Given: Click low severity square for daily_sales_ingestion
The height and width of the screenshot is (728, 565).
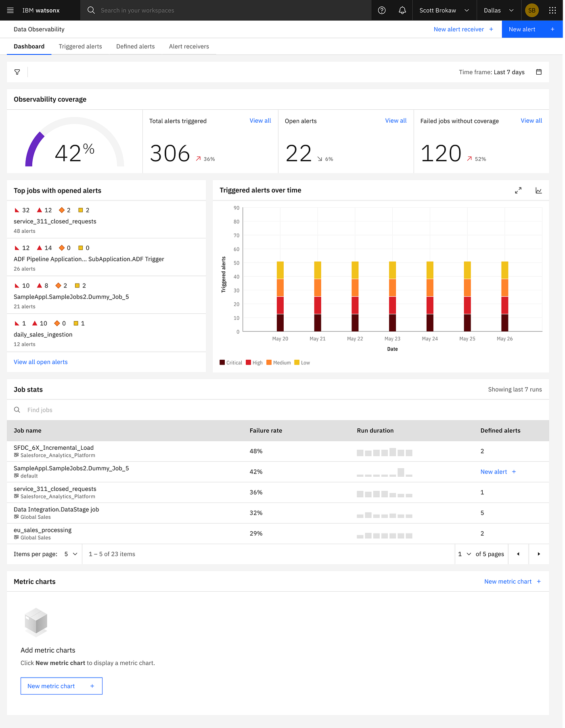Looking at the screenshot, I should 76,323.
